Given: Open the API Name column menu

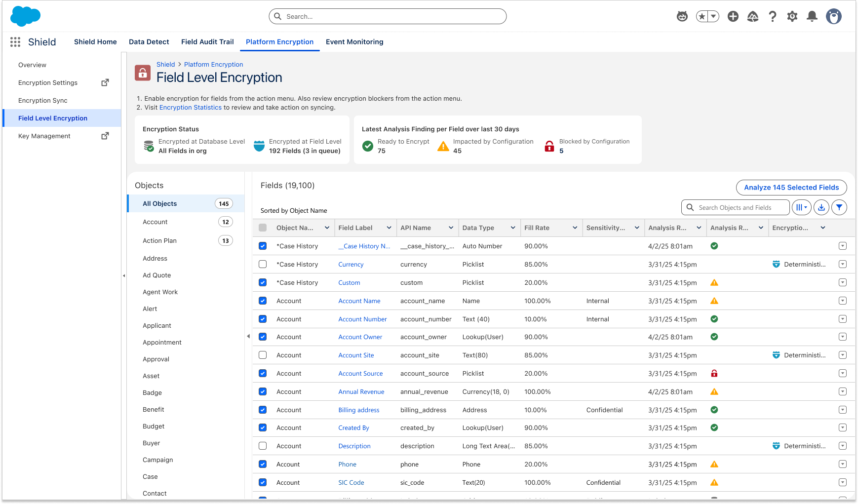Looking at the screenshot, I should pyautogui.click(x=451, y=228).
